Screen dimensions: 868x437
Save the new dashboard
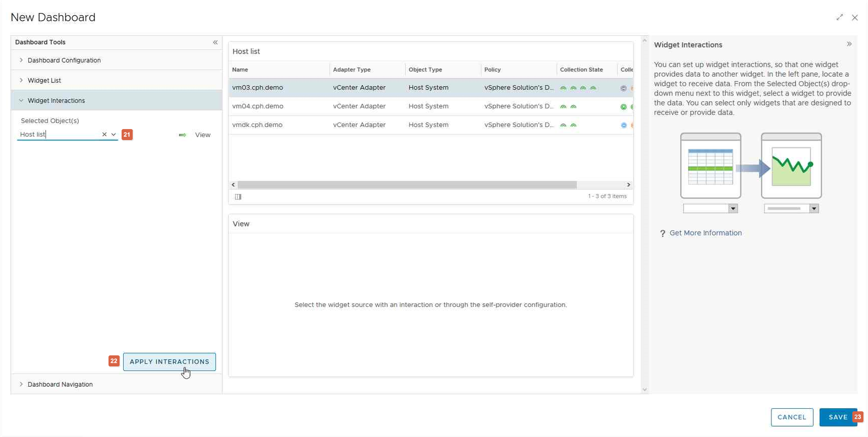pyautogui.click(x=837, y=417)
